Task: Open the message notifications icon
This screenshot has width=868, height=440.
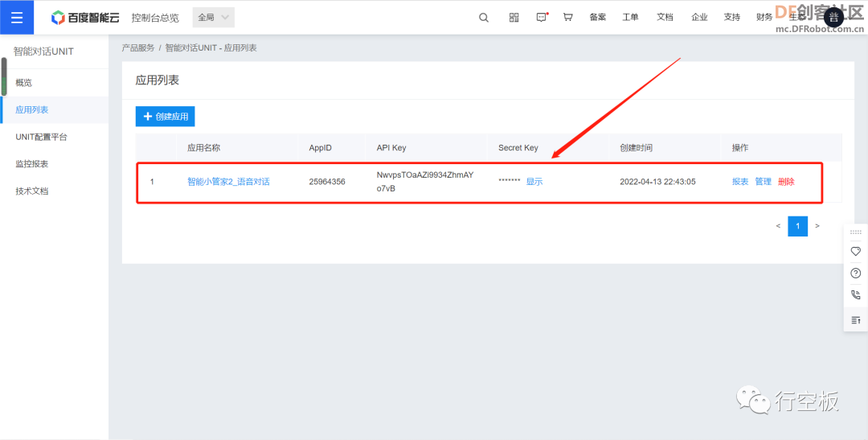Action: [542, 17]
